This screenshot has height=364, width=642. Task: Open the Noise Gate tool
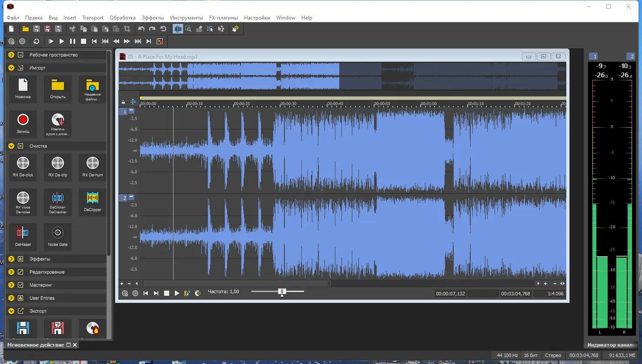pyautogui.click(x=58, y=237)
